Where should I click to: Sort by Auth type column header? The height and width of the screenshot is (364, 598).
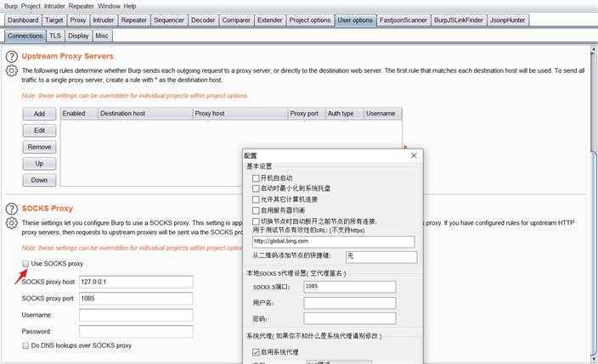344,114
